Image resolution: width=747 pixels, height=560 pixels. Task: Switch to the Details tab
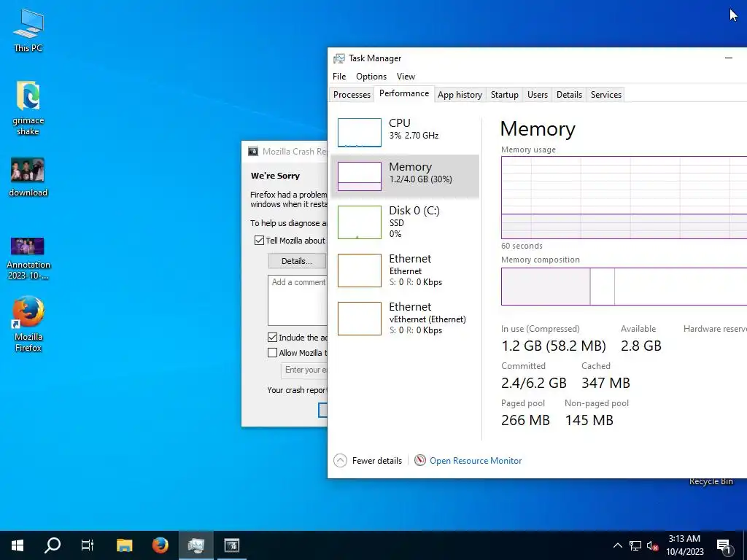point(569,94)
